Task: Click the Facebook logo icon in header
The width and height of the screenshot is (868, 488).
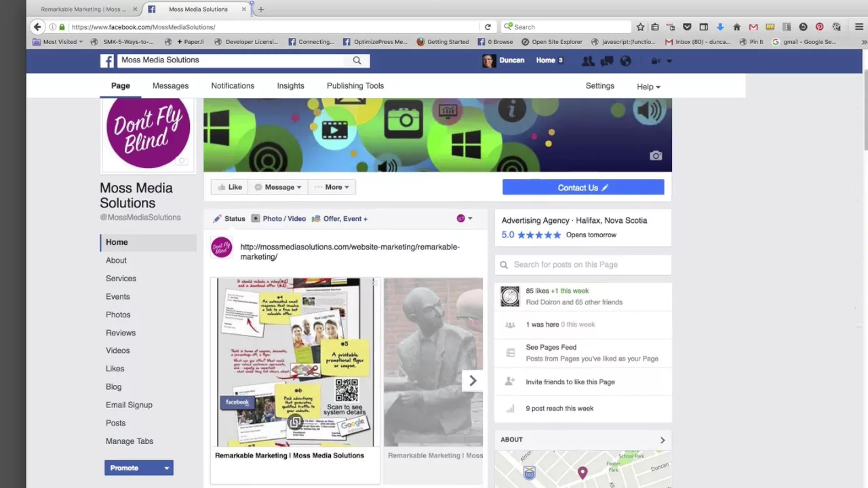Action: 107,61
